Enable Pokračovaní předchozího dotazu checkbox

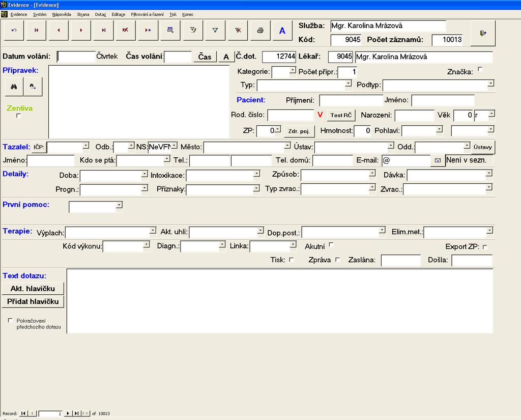tap(10, 321)
